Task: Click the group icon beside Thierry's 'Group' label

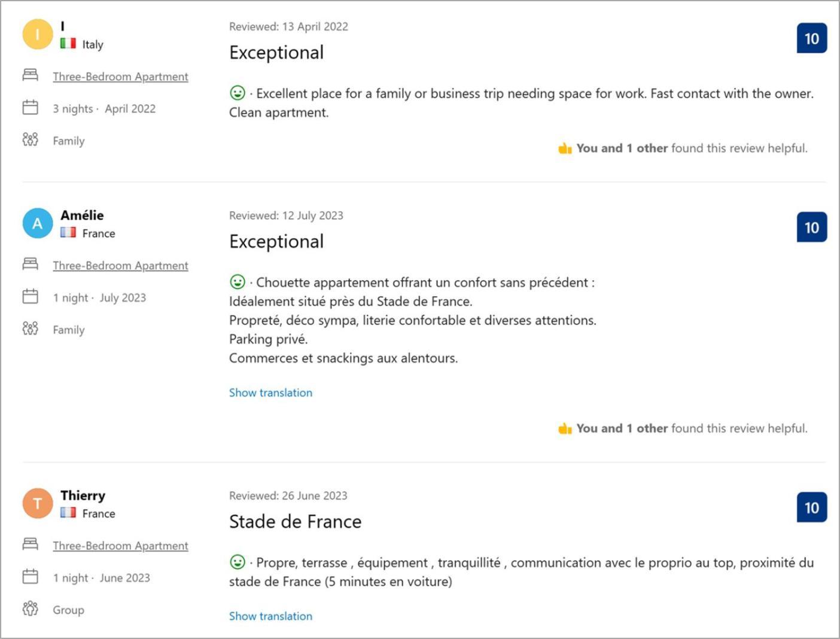Action: [x=30, y=608]
